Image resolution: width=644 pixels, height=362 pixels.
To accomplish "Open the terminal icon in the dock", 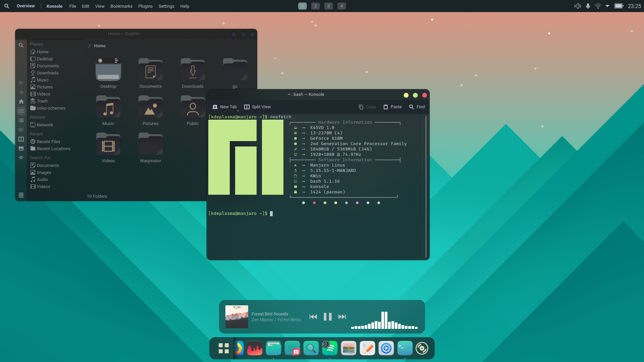I will (x=405, y=348).
